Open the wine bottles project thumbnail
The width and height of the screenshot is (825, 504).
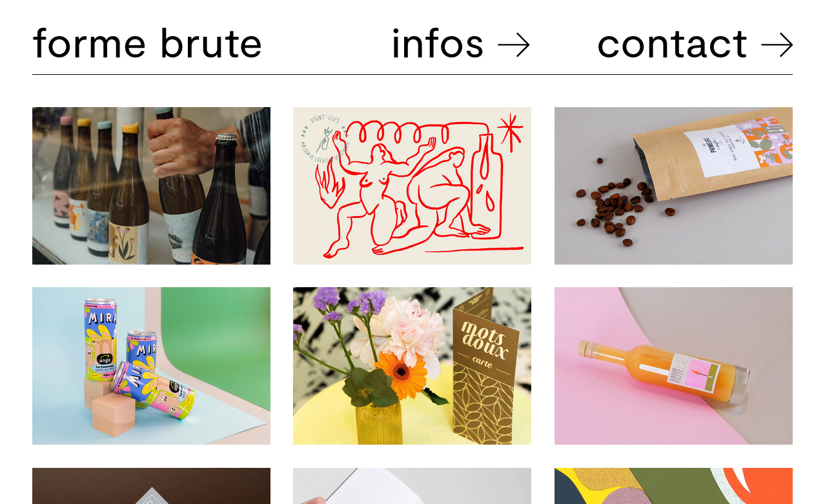pos(151,186)
